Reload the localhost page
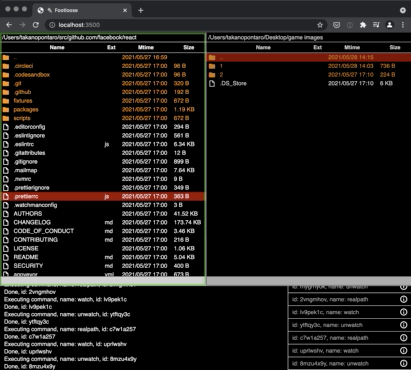Screen dimensions: 411x370 coord(36,25)
